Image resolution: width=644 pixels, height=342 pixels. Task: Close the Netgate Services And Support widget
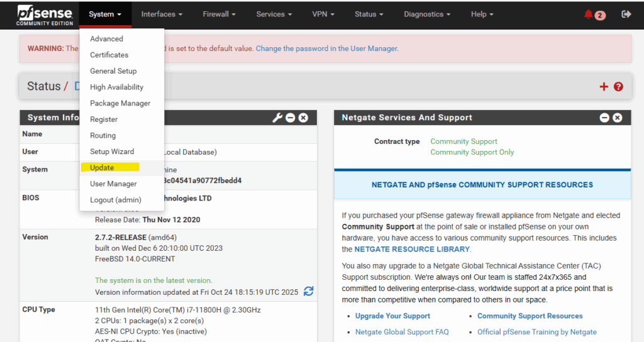[x=618, y=118]
